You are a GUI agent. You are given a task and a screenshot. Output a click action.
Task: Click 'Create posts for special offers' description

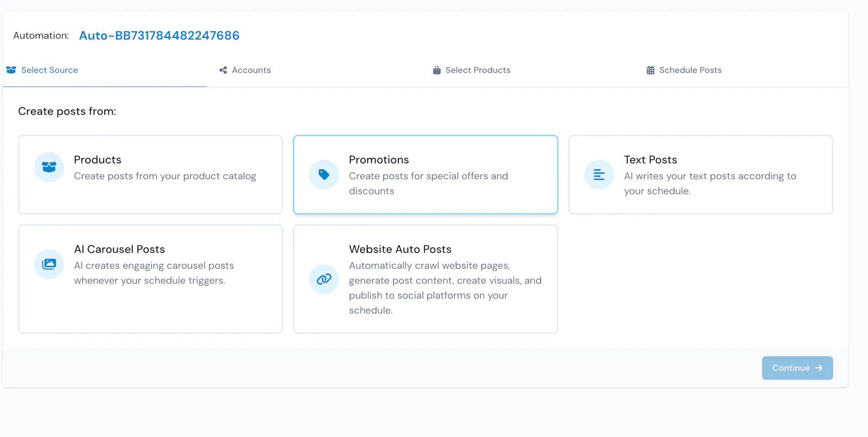click(x=429, y=183)
